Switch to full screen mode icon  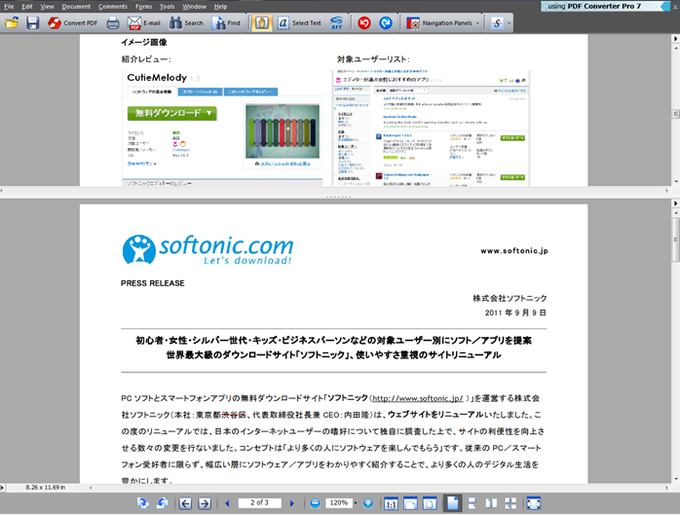click(x=533, y=504)
